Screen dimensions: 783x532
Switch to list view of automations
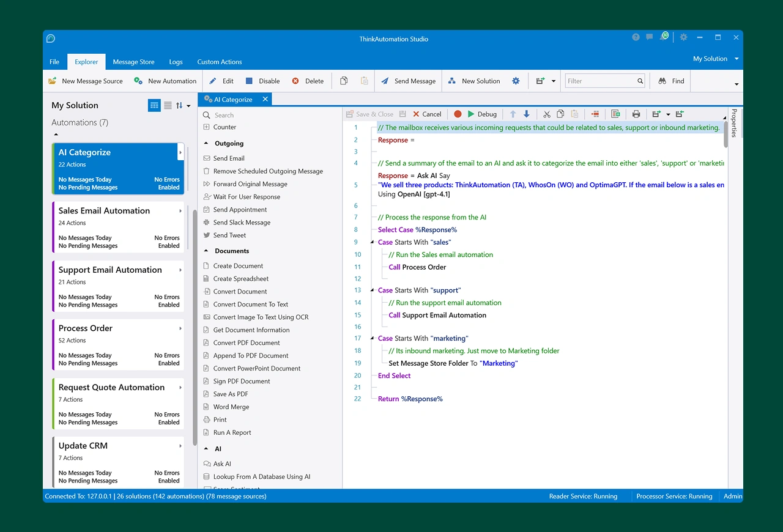point(168,106)
